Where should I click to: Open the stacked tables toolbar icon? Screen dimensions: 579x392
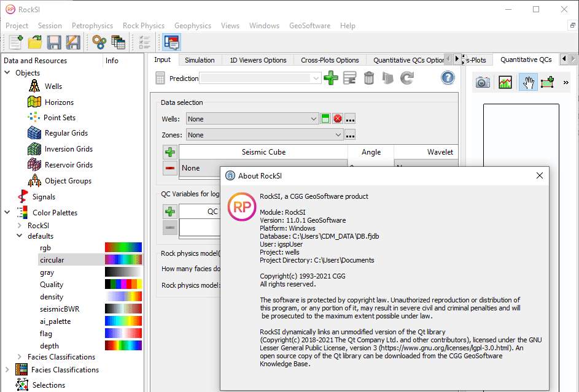(118, 42)
